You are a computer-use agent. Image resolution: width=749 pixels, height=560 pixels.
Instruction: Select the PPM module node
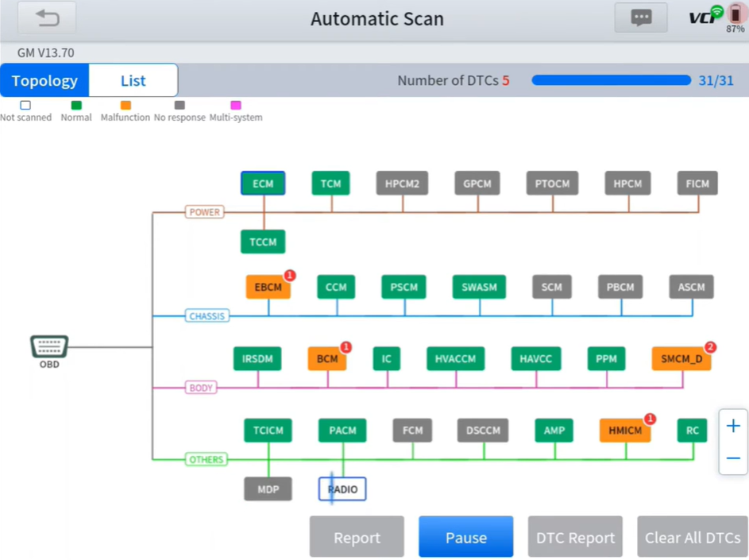[606, 359]
